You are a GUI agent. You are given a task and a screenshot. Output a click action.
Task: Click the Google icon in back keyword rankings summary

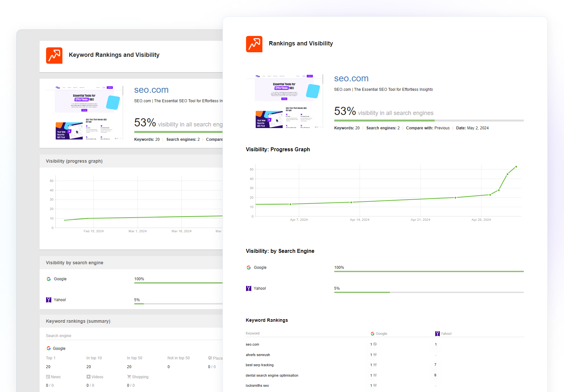point(49,349)
